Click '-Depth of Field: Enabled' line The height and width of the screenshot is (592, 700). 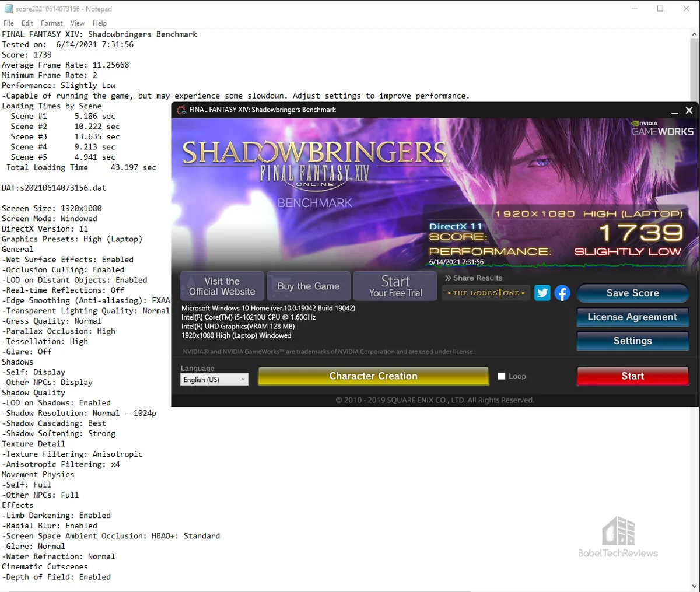(57, 577)
